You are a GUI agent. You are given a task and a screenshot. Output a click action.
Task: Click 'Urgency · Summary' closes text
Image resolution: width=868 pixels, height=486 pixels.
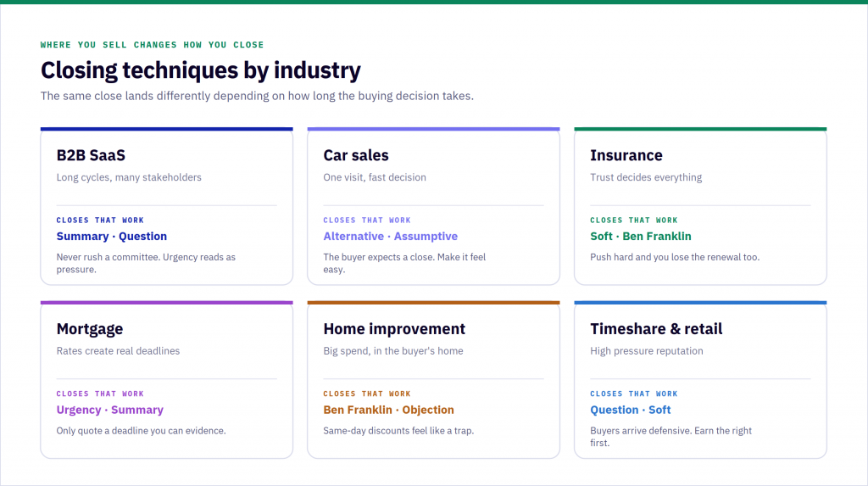[109, 410]
